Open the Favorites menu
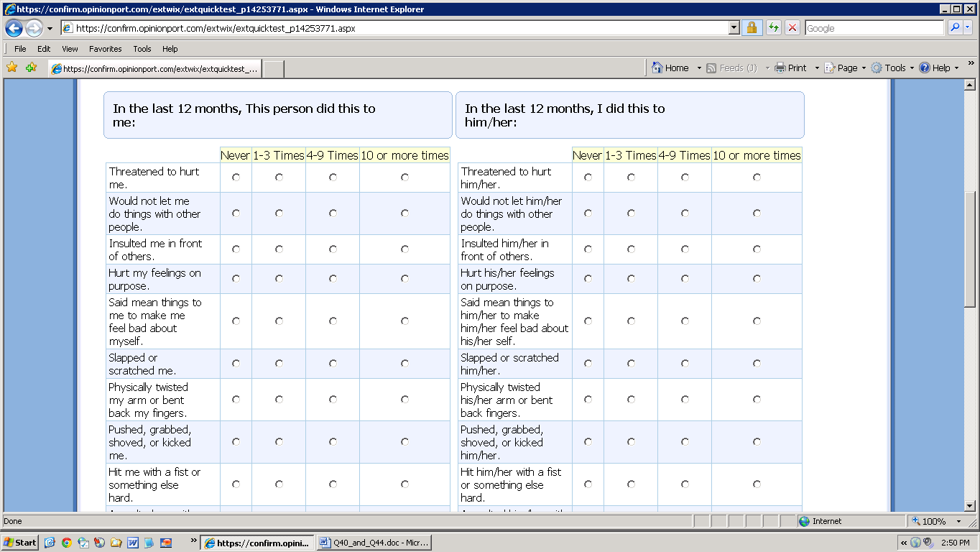The height and width of the screenshot is (552, 980). tap(106, 49)
